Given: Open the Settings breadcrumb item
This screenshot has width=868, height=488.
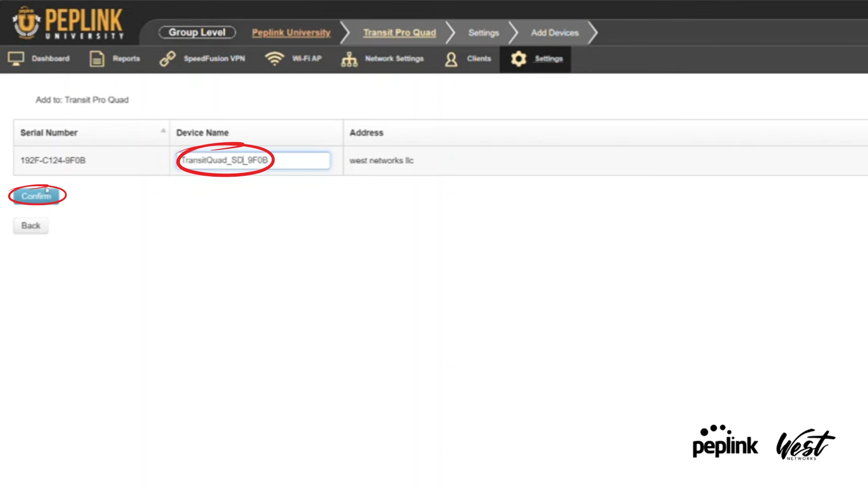Looking at the screenshot, I should [483, 33].
